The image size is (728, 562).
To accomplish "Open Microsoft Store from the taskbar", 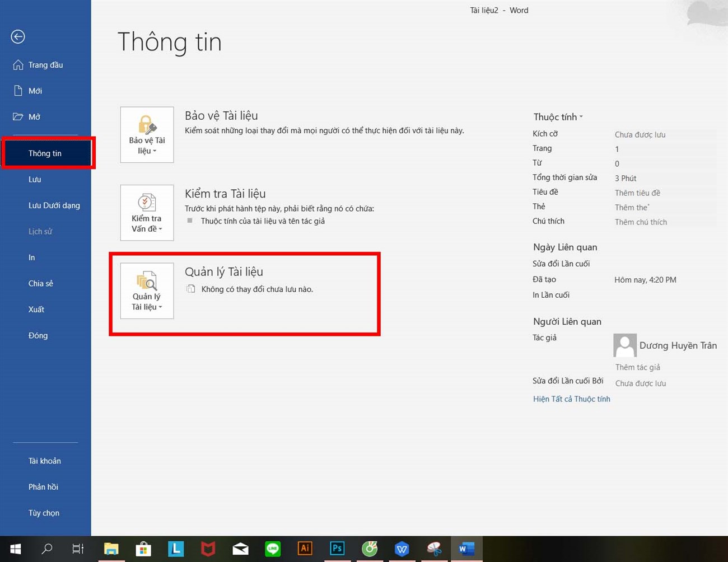I will 143,549.
